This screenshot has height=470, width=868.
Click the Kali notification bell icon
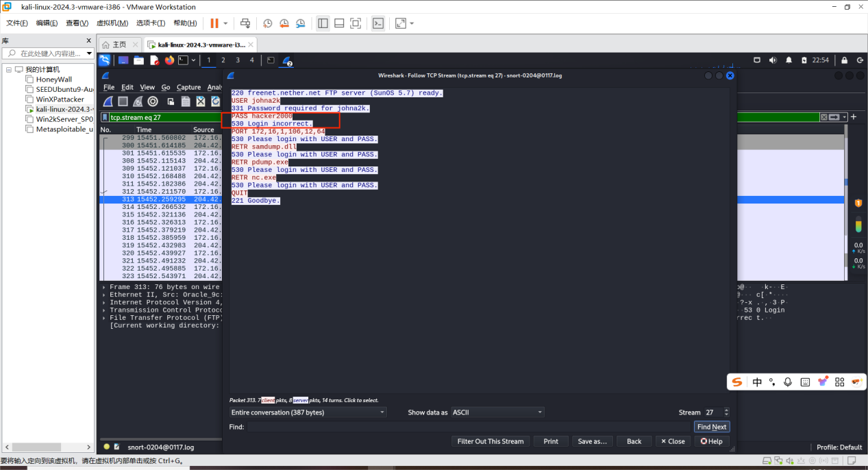coord(789,60)
